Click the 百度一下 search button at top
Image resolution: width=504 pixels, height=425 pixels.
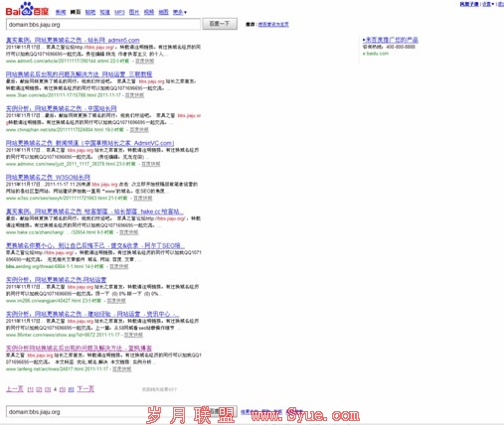[220, 24]
